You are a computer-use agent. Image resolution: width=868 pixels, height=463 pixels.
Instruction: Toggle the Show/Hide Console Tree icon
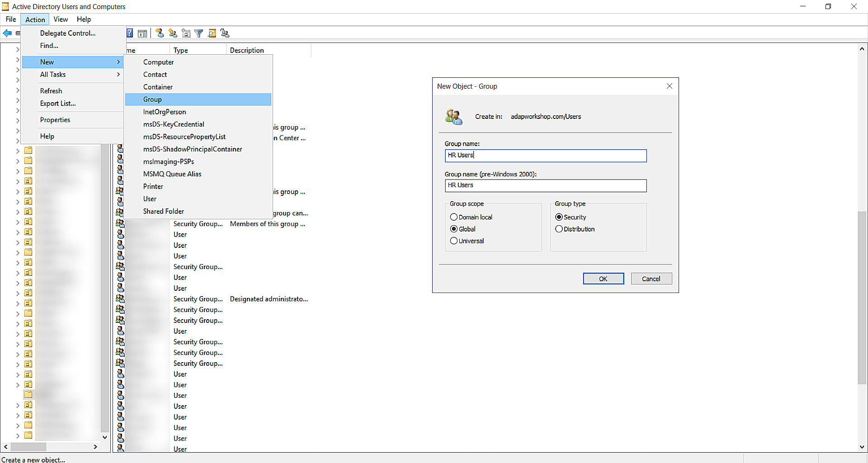coord(142,33)
